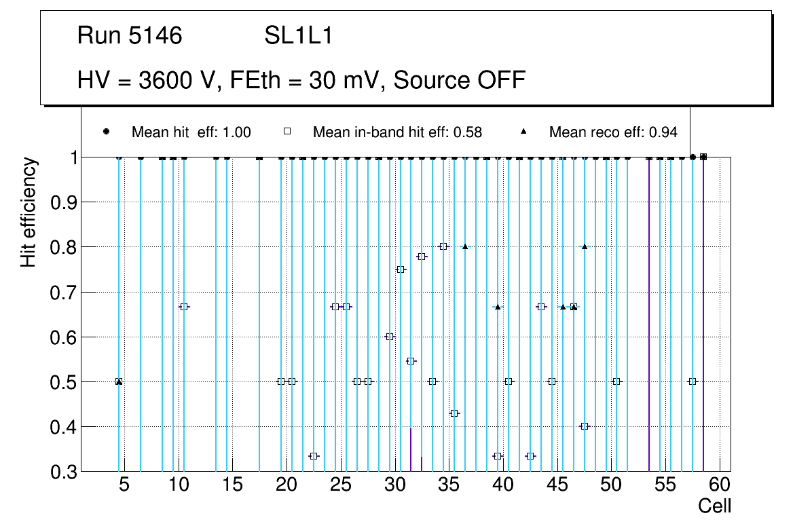Image resolution: width=812 pixels, height=524 pixels.
Task: Click the open square marker in the legend
Action: (287, 132)
